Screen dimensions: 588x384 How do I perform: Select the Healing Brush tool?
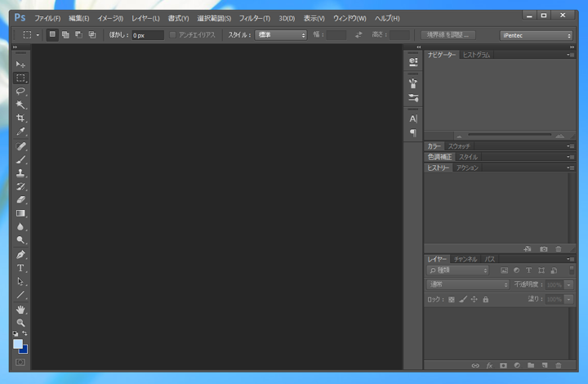pos(20,146)
